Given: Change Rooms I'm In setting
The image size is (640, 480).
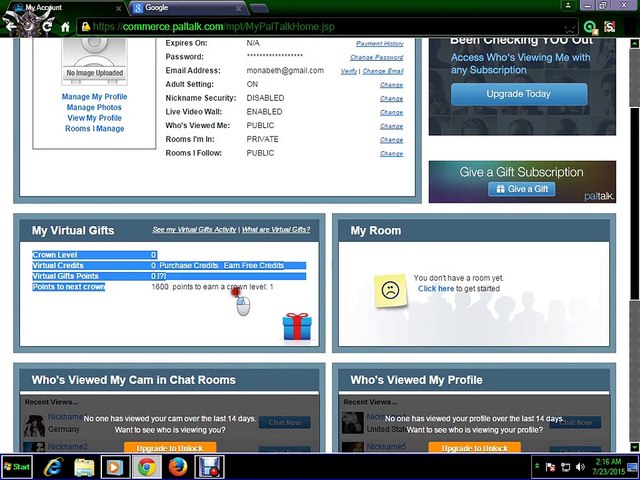Looking at the screenshot, I should [x=391, y=140].
